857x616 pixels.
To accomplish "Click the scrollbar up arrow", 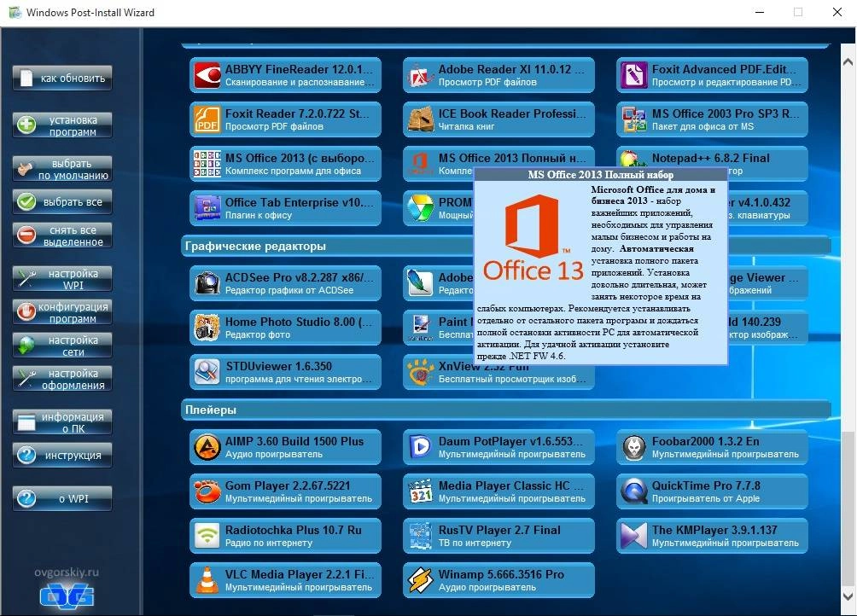I will coord(848,62).
